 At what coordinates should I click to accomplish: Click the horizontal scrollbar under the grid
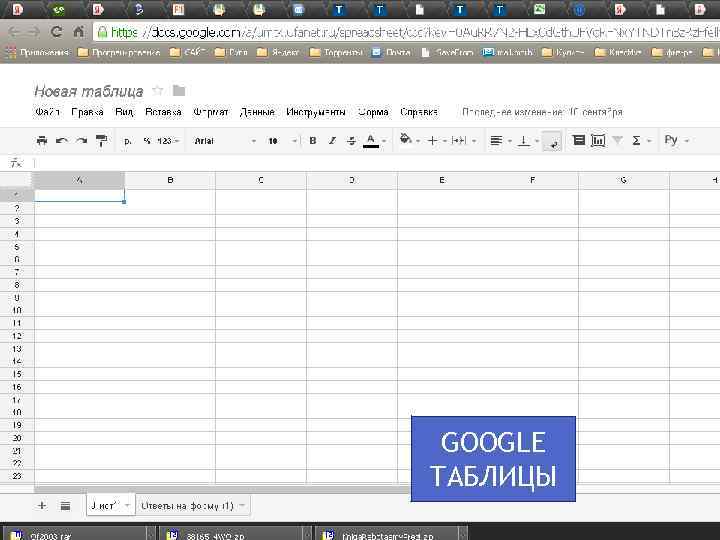(222, 489)
